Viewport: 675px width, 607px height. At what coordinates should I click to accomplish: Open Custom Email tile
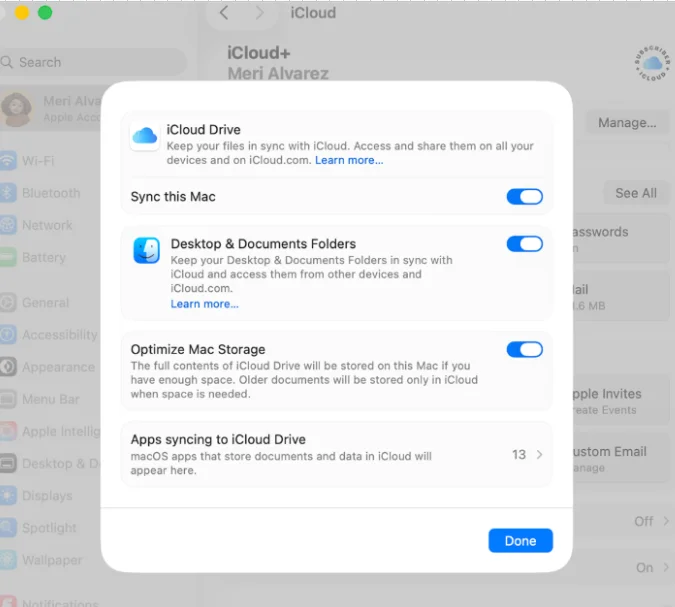[621, 458]
